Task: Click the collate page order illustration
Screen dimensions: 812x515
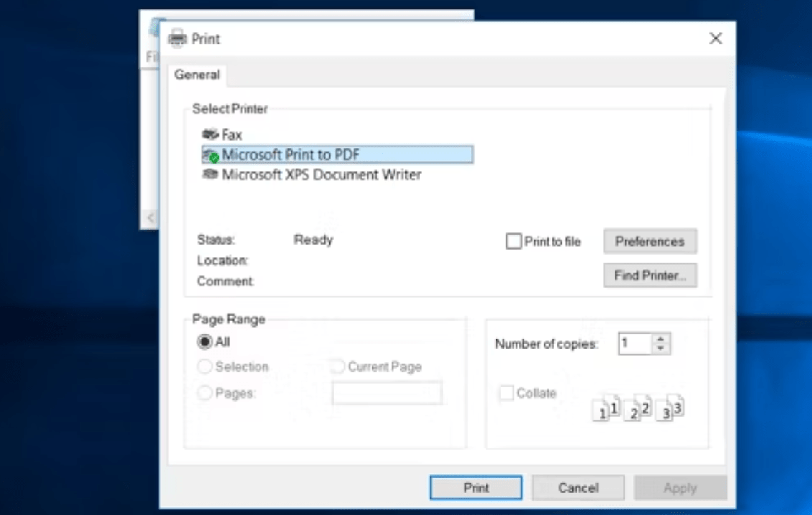Action: [x=638, y=408]
